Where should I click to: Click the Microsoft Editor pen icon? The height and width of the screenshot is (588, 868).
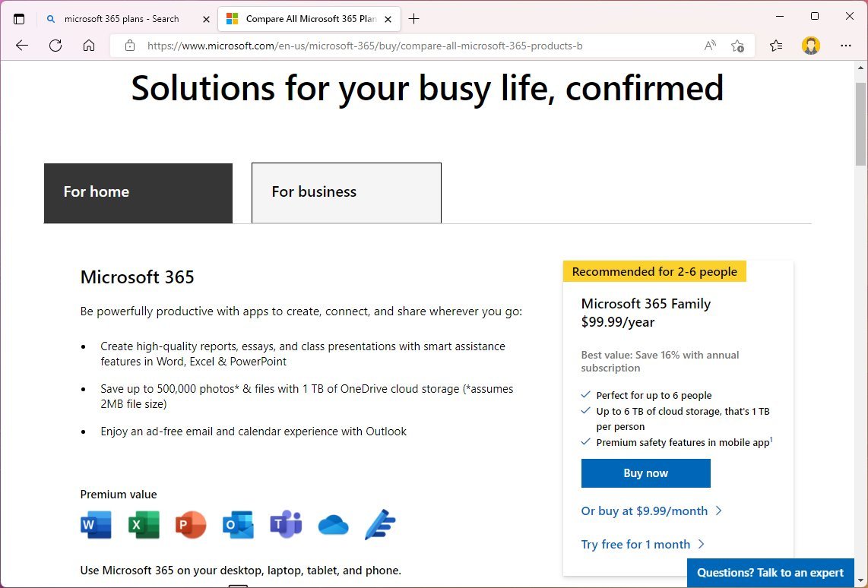[380, 524]
